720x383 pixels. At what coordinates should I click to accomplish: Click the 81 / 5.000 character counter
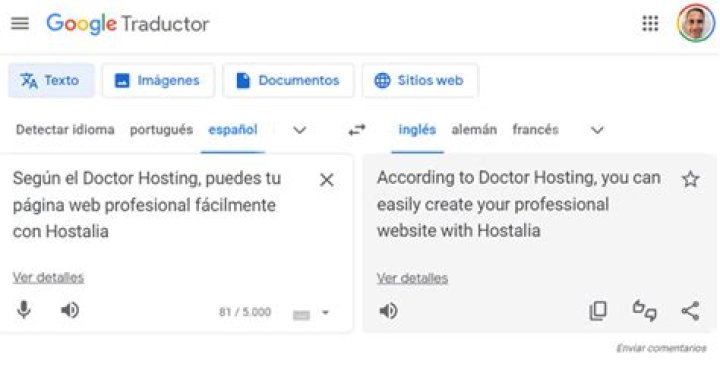pos(245,312)
